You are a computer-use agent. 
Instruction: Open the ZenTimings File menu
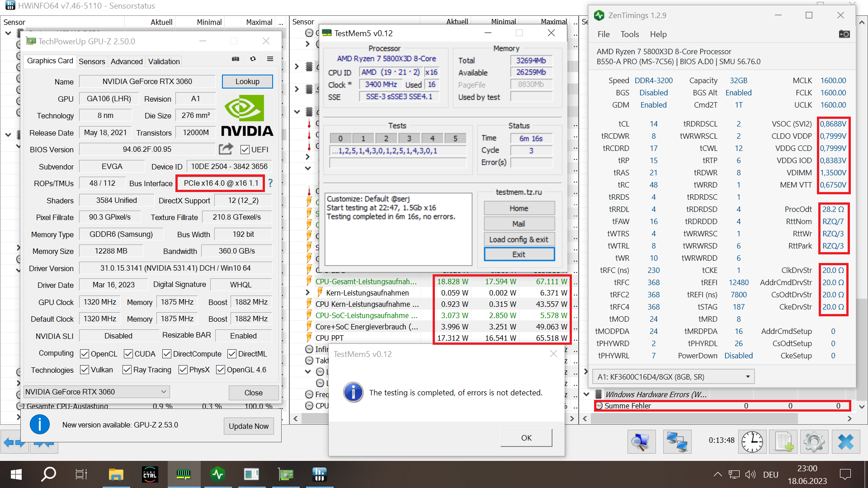[604, 34]
